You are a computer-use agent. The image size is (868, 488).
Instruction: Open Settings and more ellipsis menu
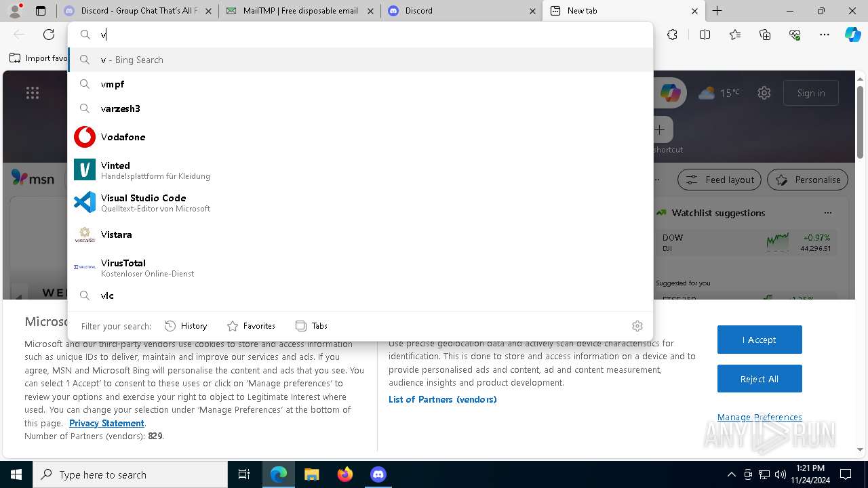coord(825,35)
